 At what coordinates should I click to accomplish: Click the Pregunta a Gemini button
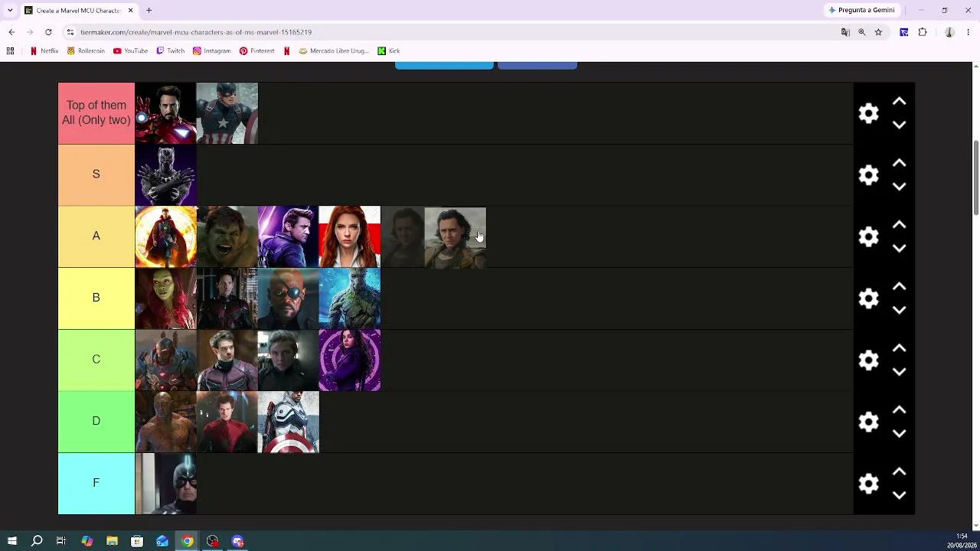click(861, 10)
